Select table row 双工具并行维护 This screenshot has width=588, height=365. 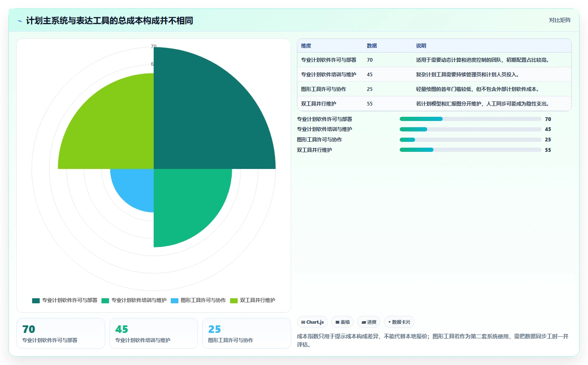[434, 104]
